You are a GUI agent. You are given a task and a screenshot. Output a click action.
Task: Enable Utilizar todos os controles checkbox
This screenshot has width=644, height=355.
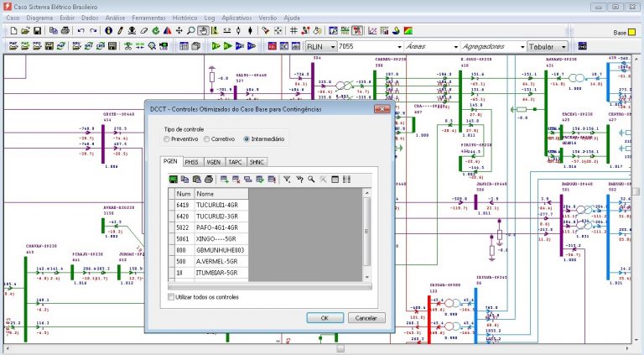click(x=172, y=297)
